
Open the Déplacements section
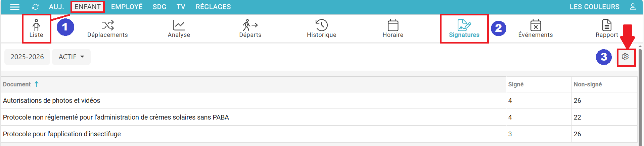(107, 29)
